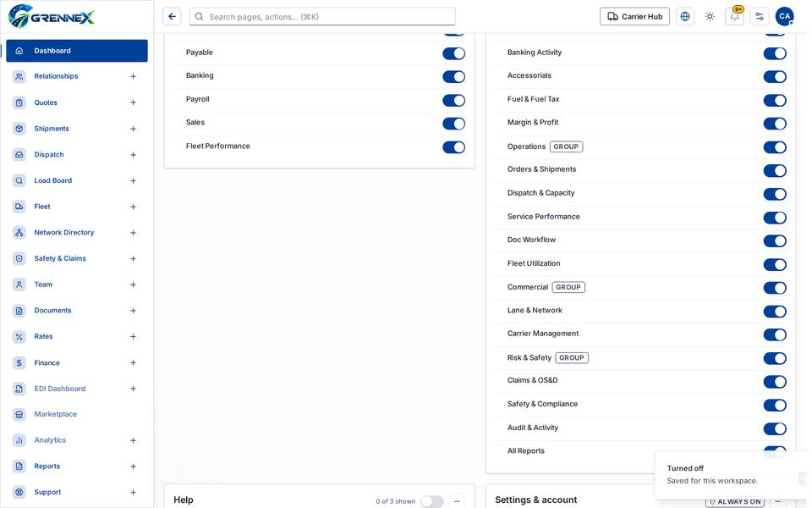
Task: Toggle the Claims & OS&D switch
Action: click(x=775, y=382)
